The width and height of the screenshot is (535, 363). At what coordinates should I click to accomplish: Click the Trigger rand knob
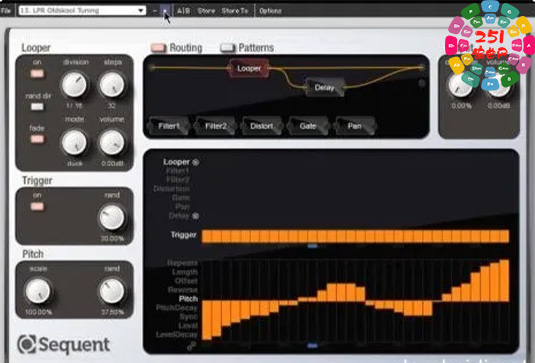click(x=112, y=217)
